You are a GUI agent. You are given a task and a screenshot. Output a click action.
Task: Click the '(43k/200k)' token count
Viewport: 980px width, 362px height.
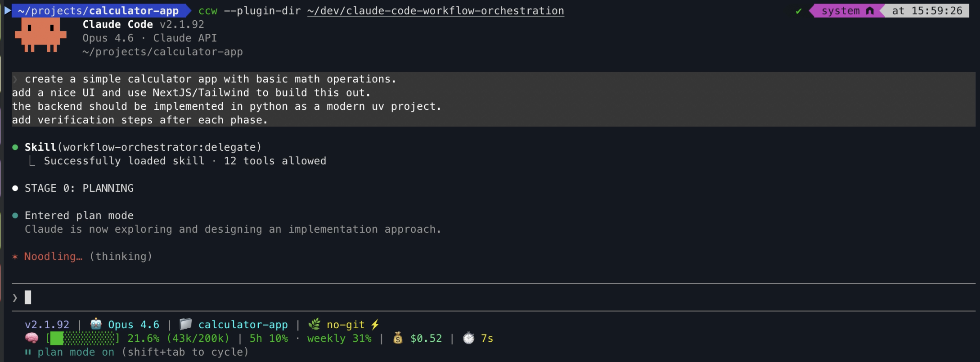(198, 338)
